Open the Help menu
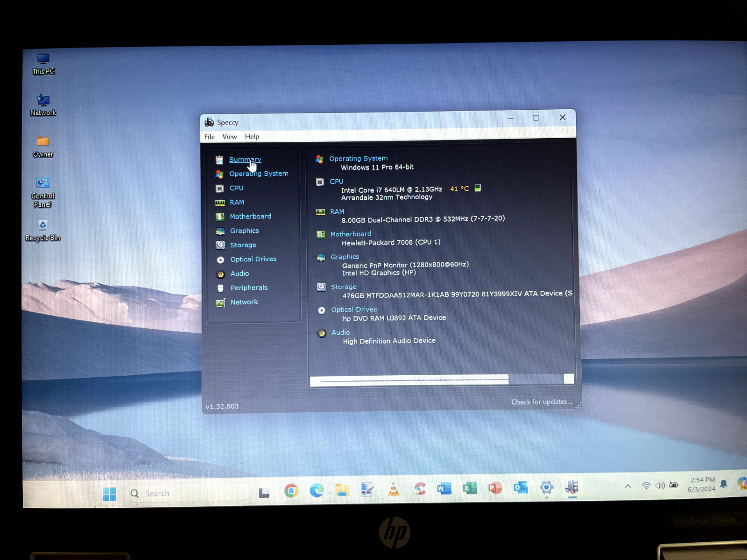 click(x=252, y=137)
